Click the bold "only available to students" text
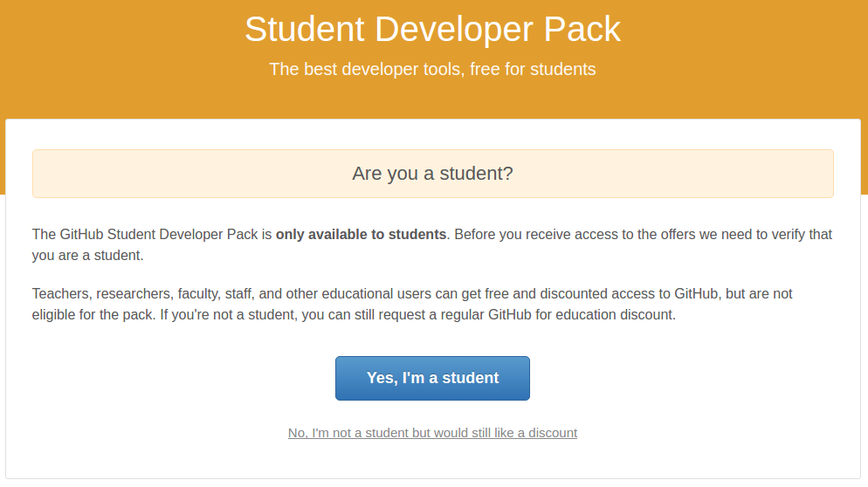This screenshot has width=868, height=487. (x=361, y=234)
